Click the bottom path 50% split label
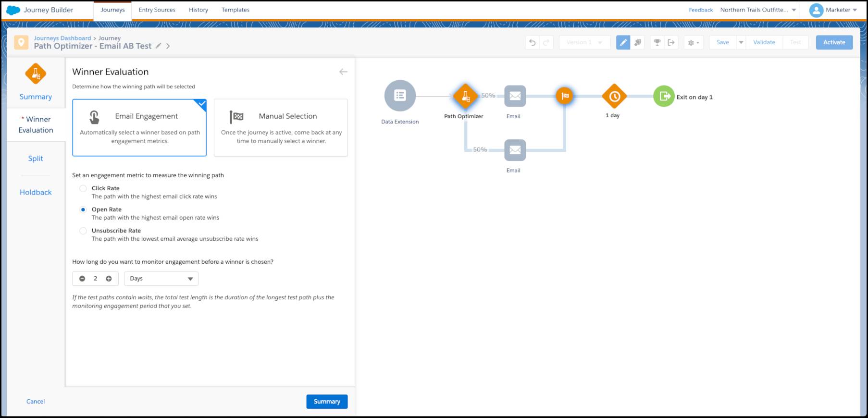Screen dimensions: 868x418 point(480,149)
